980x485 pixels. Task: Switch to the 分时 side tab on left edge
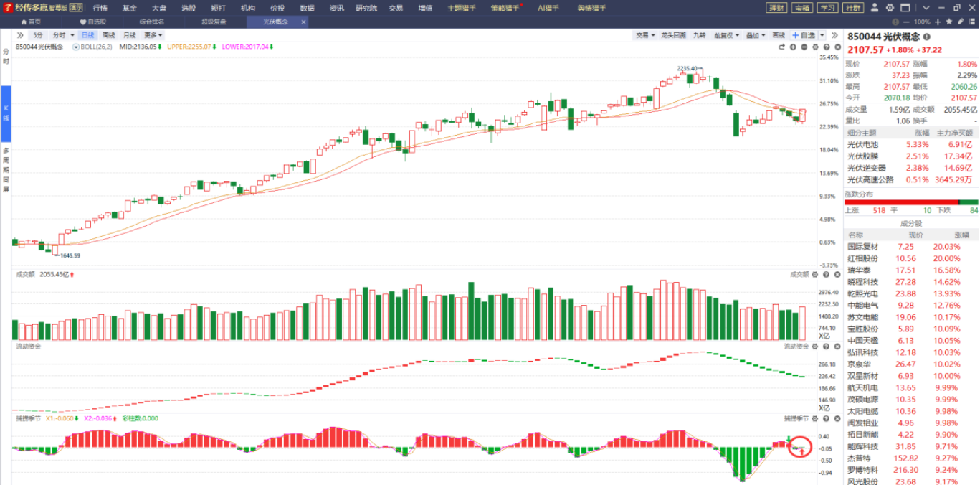click(6, 57)
